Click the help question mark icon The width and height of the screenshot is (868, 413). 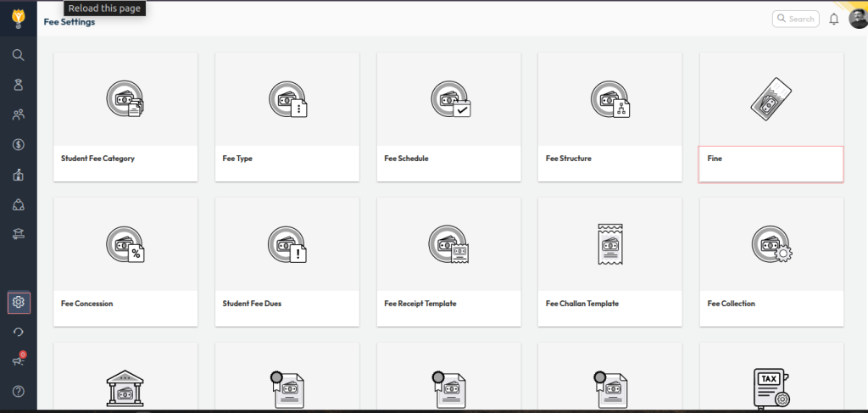(18, 391)
